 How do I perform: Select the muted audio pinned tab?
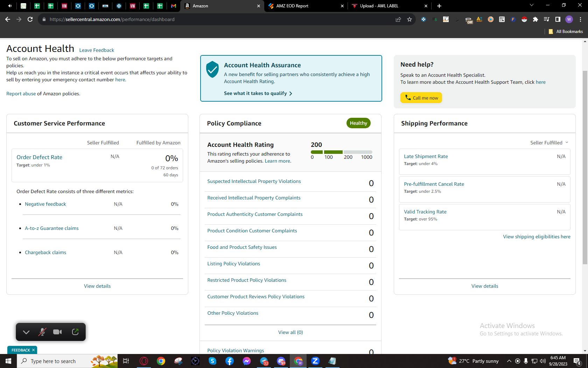[x=10, y=6]
